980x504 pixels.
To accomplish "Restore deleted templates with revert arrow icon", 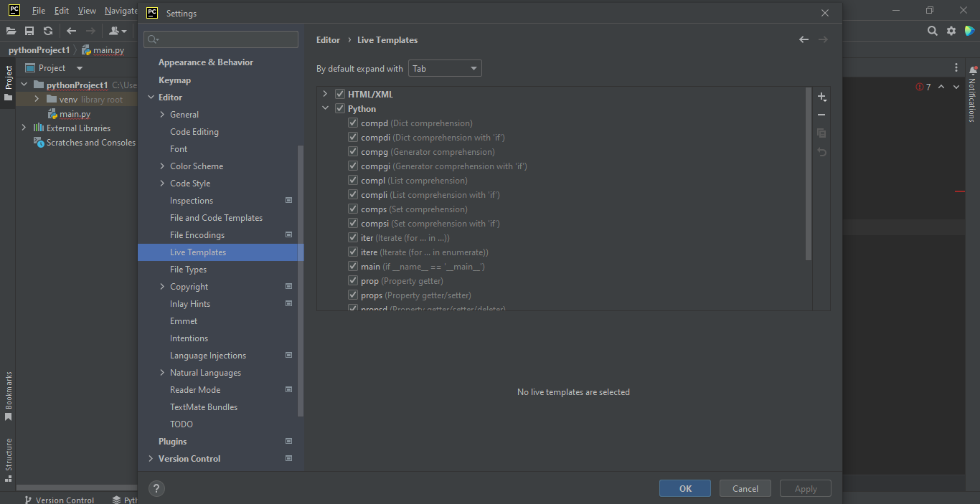I will pyautogui.click(x=821, y=151).
